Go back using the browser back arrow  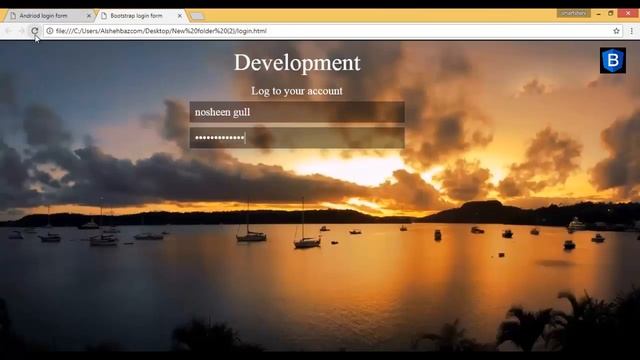click(x=9, y=31)
